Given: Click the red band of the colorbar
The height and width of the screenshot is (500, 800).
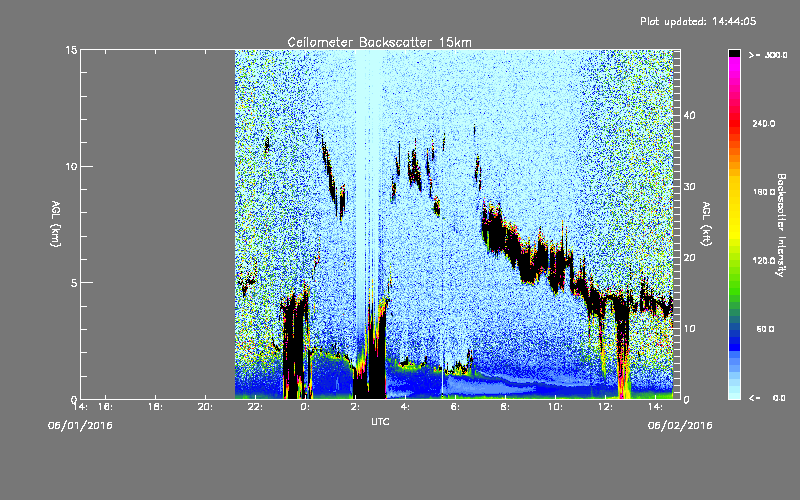Looking at the screenshot, I should pyautogui.click(x=734, y=125).
